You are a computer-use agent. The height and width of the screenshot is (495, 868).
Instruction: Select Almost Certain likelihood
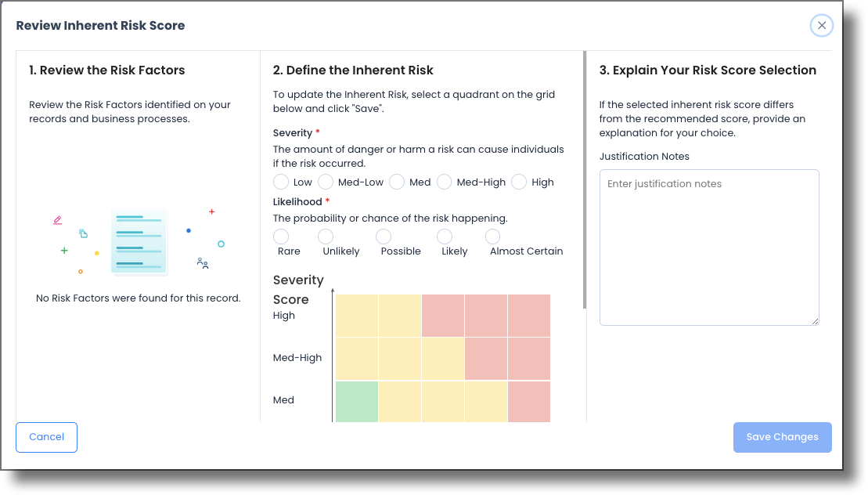tap(492, 235)
